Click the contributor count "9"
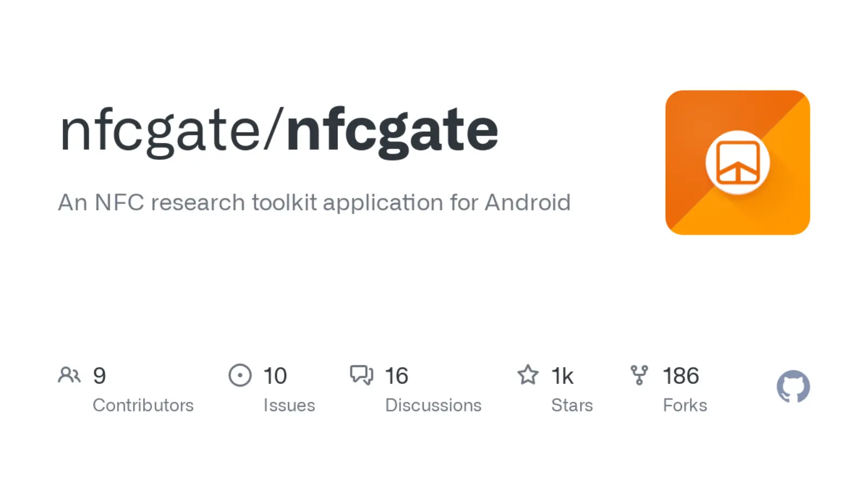Viewport: 868px width, 488px height. click(x=99, y=376)
